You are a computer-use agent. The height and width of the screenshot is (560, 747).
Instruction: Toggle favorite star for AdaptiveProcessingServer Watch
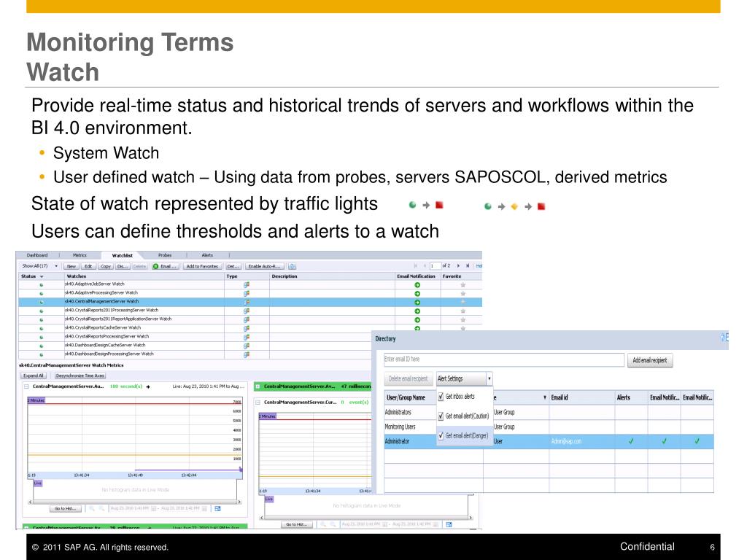[462, 293]
